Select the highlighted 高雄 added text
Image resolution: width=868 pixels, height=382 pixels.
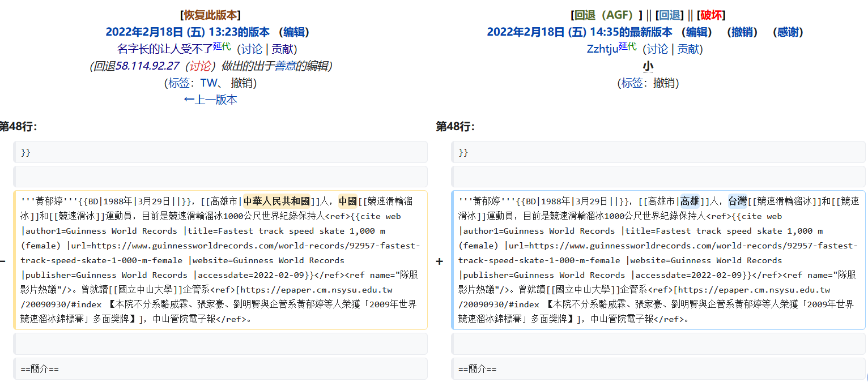pos(690,201)
